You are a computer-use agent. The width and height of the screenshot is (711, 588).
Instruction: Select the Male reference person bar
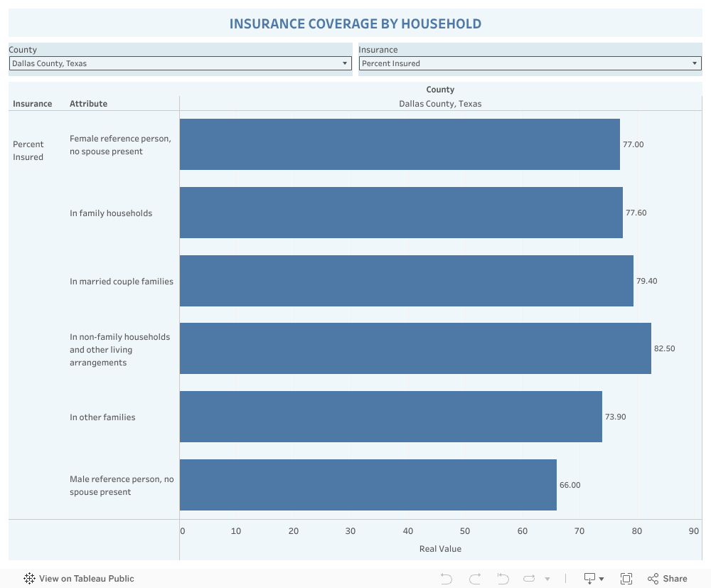pyautogui.click(x=368, y=485)
